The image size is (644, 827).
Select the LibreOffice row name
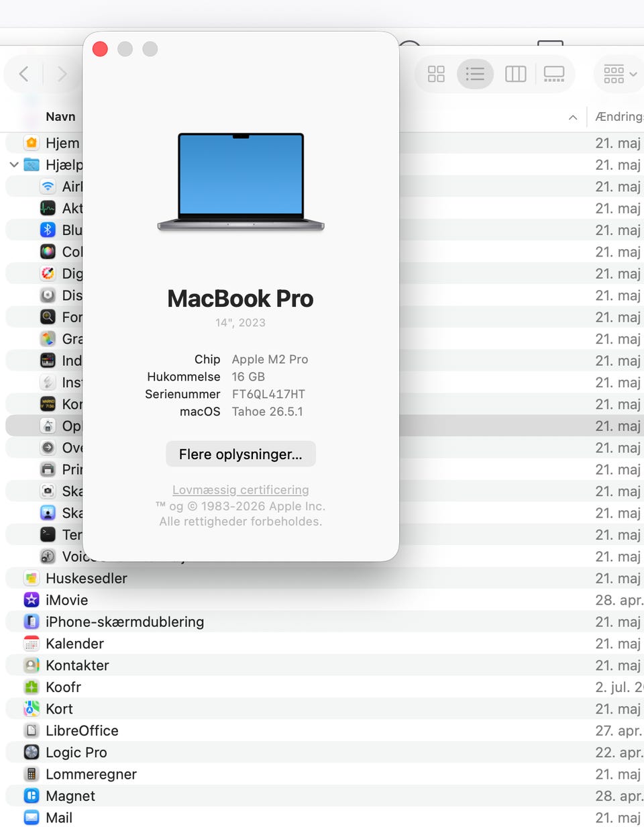tap(82, 730)
